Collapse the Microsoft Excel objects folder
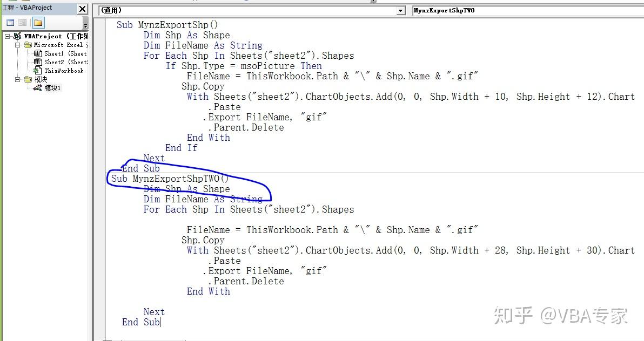Screen dimensions: 644x341 point(18,45)
